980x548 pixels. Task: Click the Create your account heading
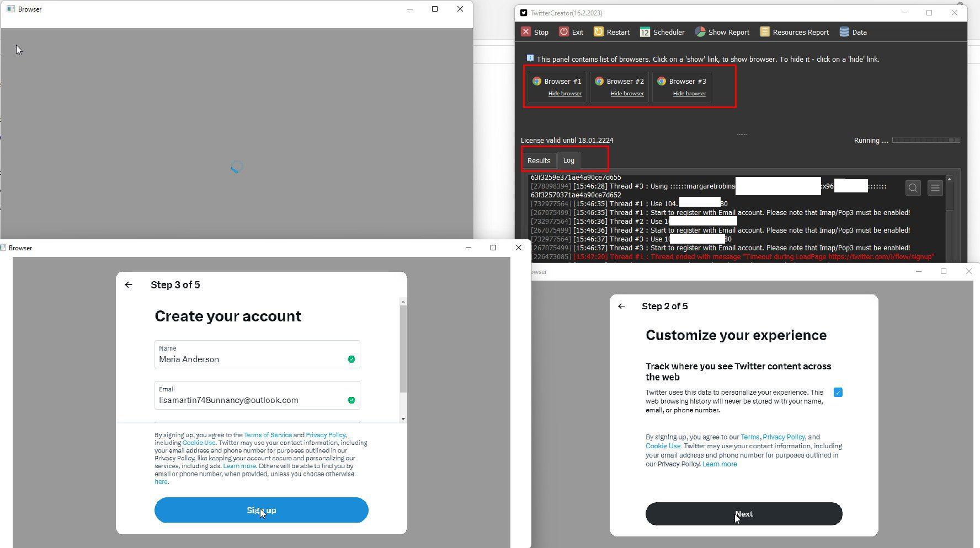228,316
